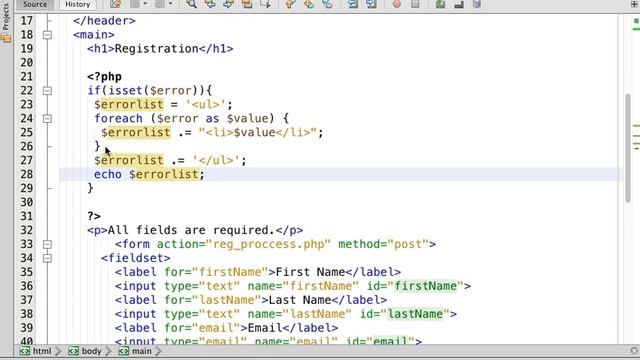Click the </header> closing tag on line 17

click(104, 21)
